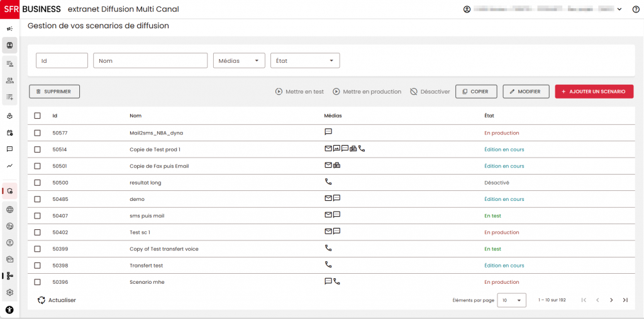Expand the Médias filter dropdown
Image resolution: width=644 pixels, height=319 pixels.
pos(239,61)
